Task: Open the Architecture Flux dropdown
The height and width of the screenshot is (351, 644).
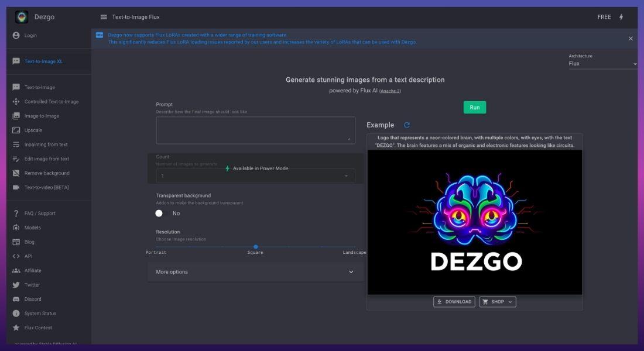Action: click(x=602, y=64)
